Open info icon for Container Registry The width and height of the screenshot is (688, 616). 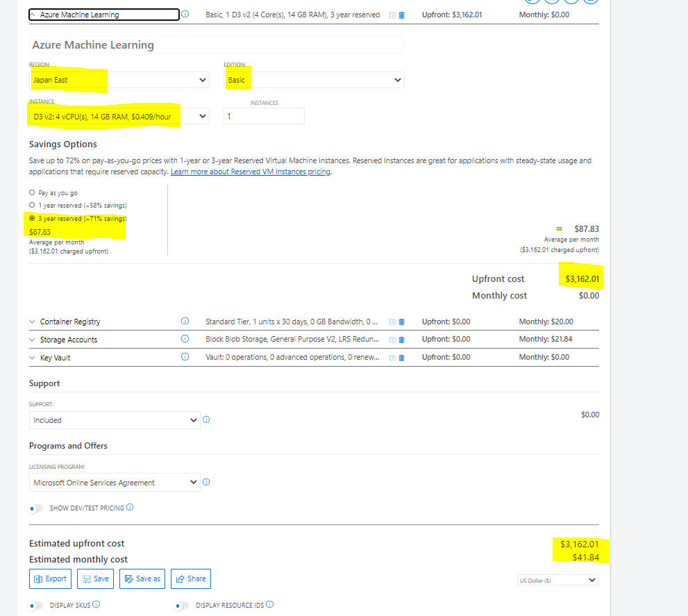click(185, 321)
